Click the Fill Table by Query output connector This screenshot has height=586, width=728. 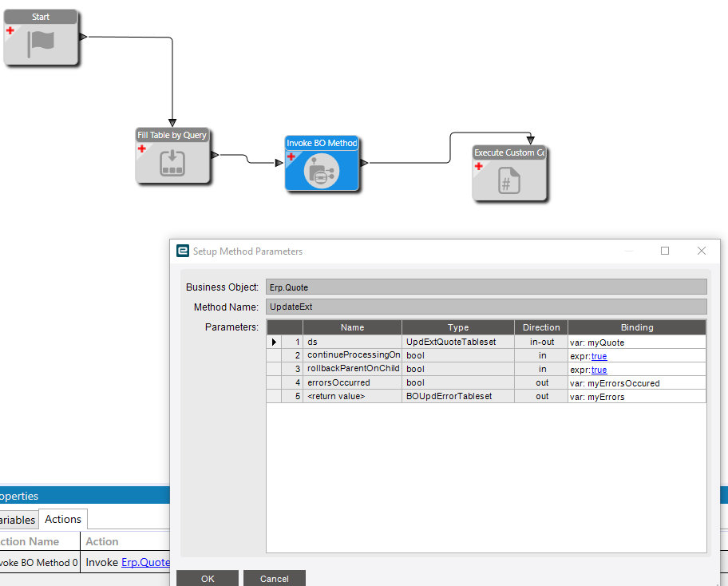click(215, 155)
